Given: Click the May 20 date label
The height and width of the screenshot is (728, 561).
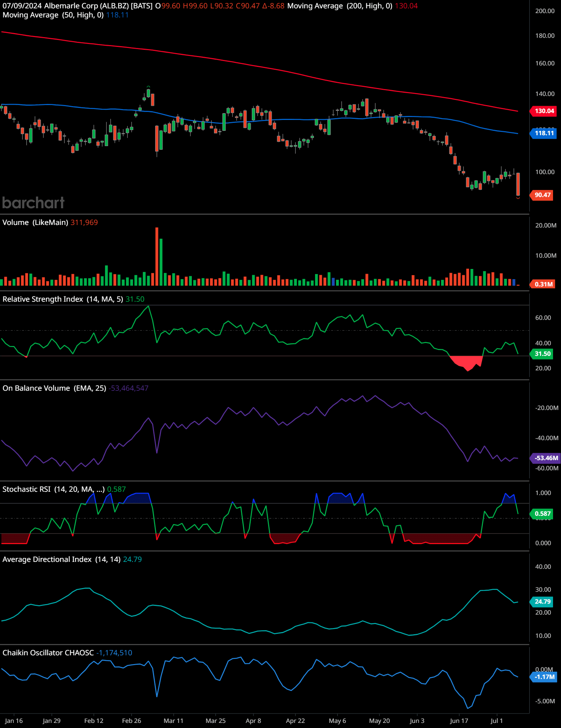Looking at the screenshot, I should pyautogui.click(x=379, y=721).
